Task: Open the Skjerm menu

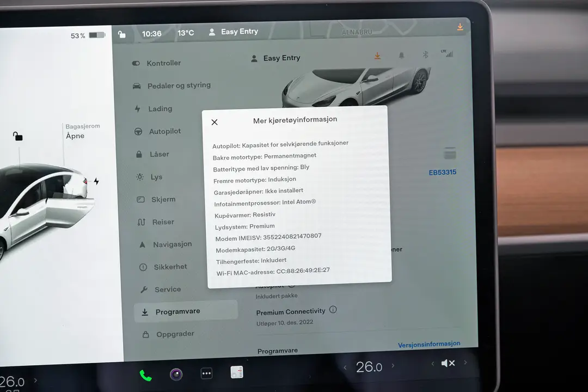Action: [x=156, y=199]
